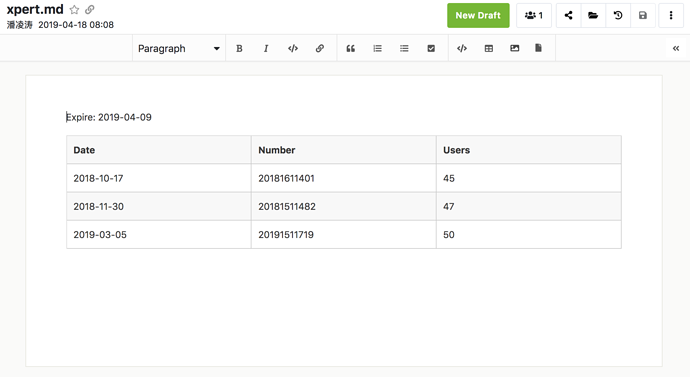
Task: Click the cell 20191511719
Action: [344, 234]
